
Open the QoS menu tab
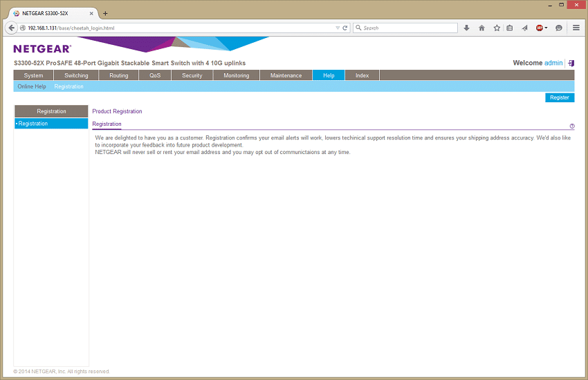(x=155, y=75)
